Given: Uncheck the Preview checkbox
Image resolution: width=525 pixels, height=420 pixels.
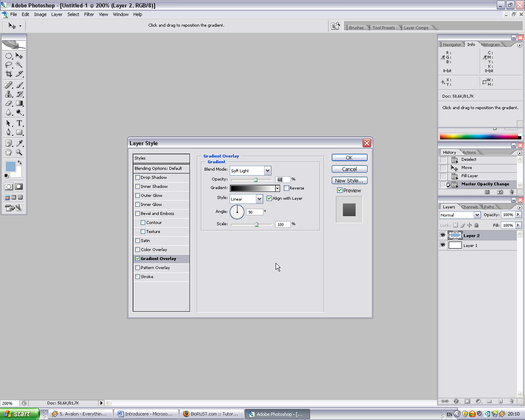Looking at the screenshot, I should (x=340, y=190).
